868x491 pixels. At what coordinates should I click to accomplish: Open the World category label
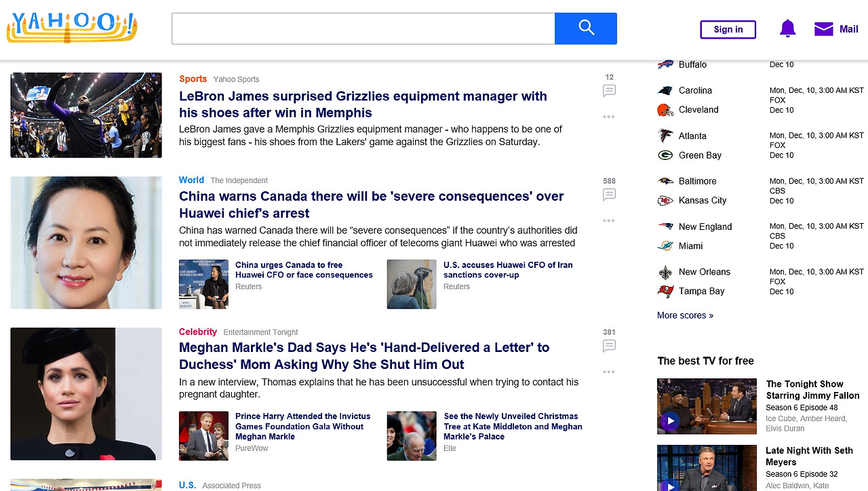point(191,180)
